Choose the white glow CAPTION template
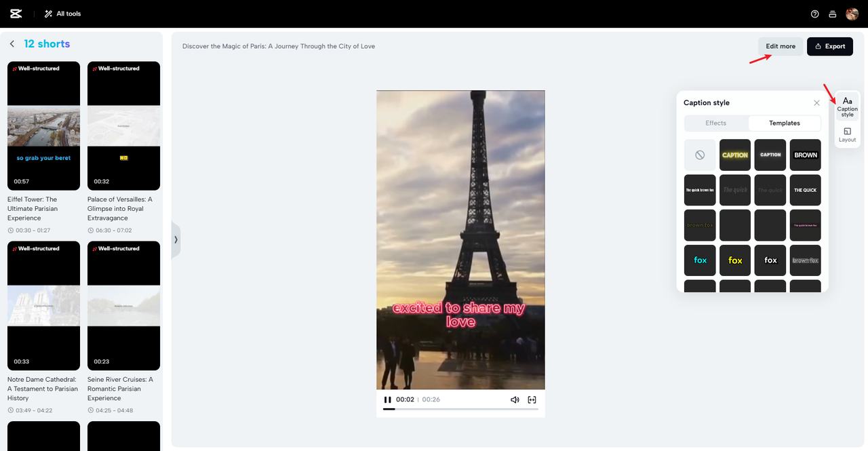This screenshot has width=868, height=451. pyautogui.click(x=770, y=155)
